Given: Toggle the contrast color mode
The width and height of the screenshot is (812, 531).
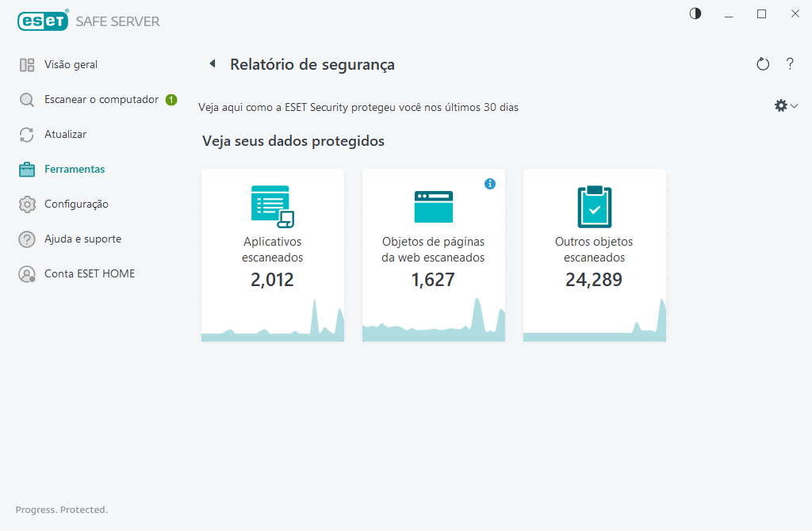Looking at the screenshot, I should [x=695, y=13].
